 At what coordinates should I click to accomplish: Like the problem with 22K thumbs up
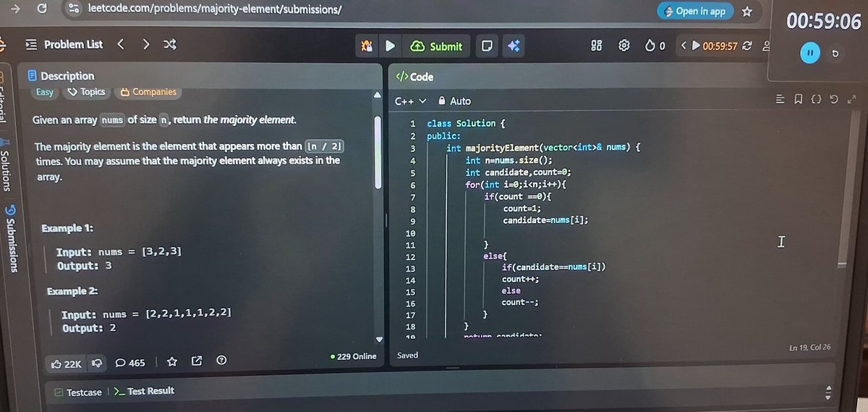(66, 363)
